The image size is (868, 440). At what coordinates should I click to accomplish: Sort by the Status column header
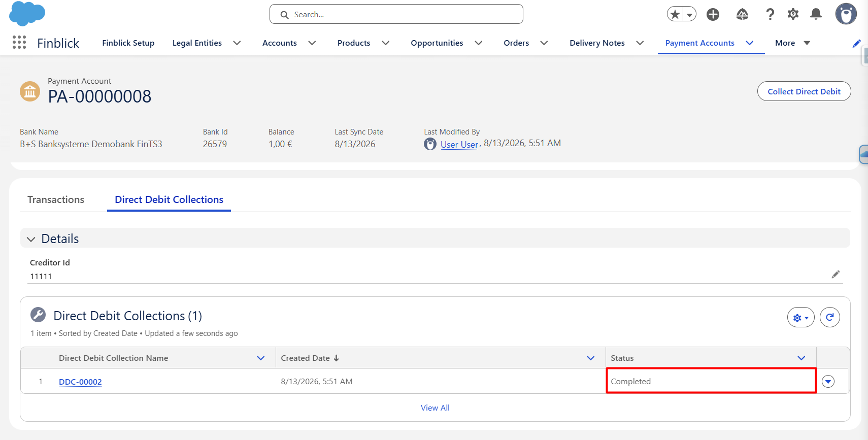tap(622, 358)
